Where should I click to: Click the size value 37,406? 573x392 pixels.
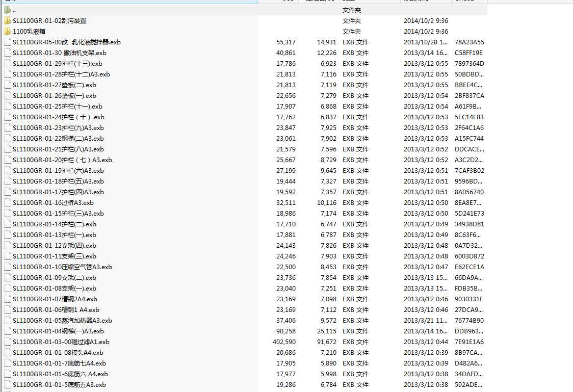286,321
